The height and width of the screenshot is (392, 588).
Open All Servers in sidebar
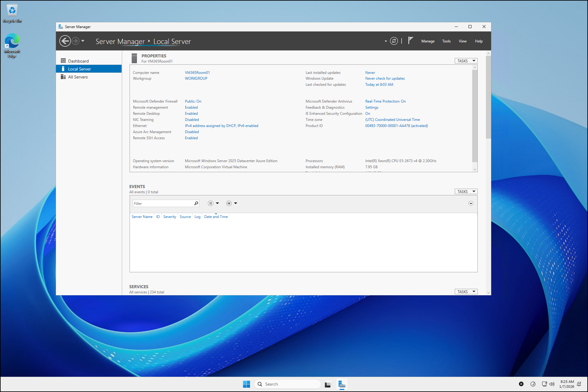pos(78,77)
